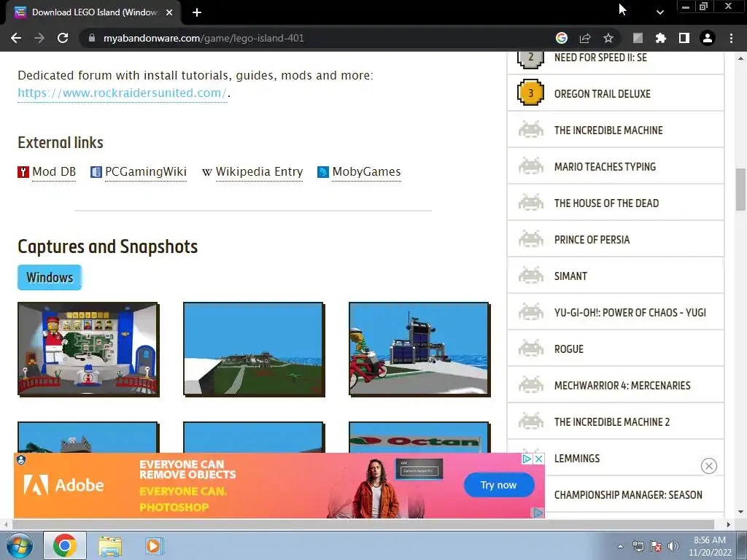Screen dimensions: 747x560
Task: Open the rockraidersunited.com forum link
Action: point(123,93)
